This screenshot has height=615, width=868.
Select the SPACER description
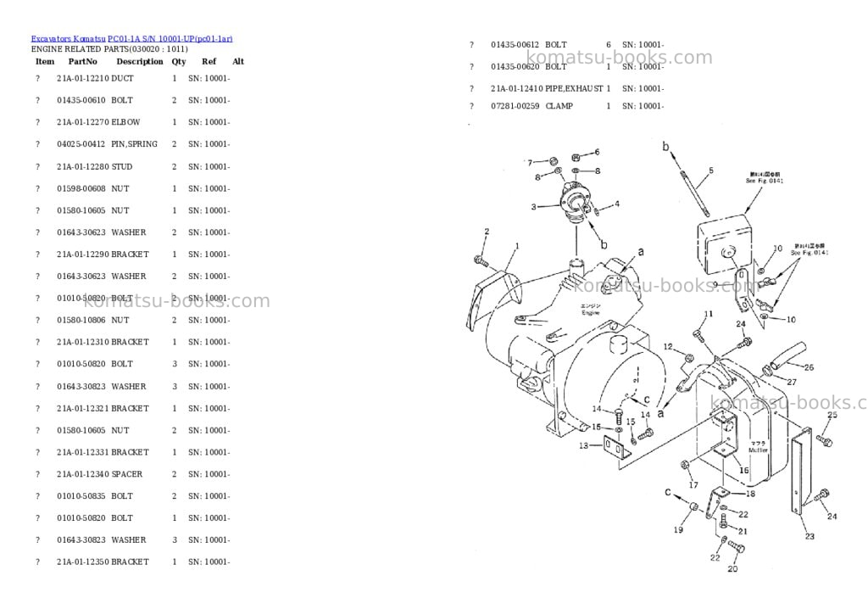point(127,474)
